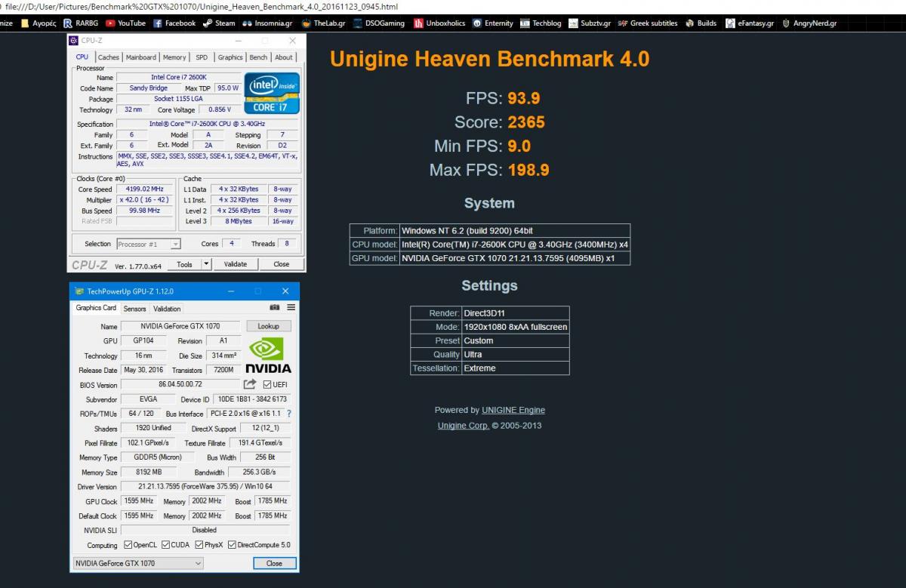The height and width of the screenshot is (588, 906).
Task: Switch to the Graphics tab in CPU-Z
Action: [x=230, y=57]
